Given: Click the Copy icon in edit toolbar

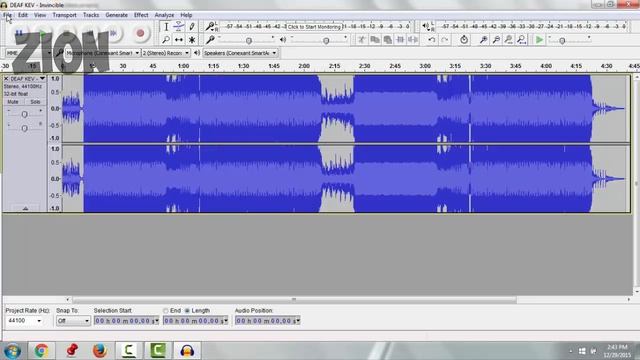Looking at the screenshot, I should tap(374, 40).
